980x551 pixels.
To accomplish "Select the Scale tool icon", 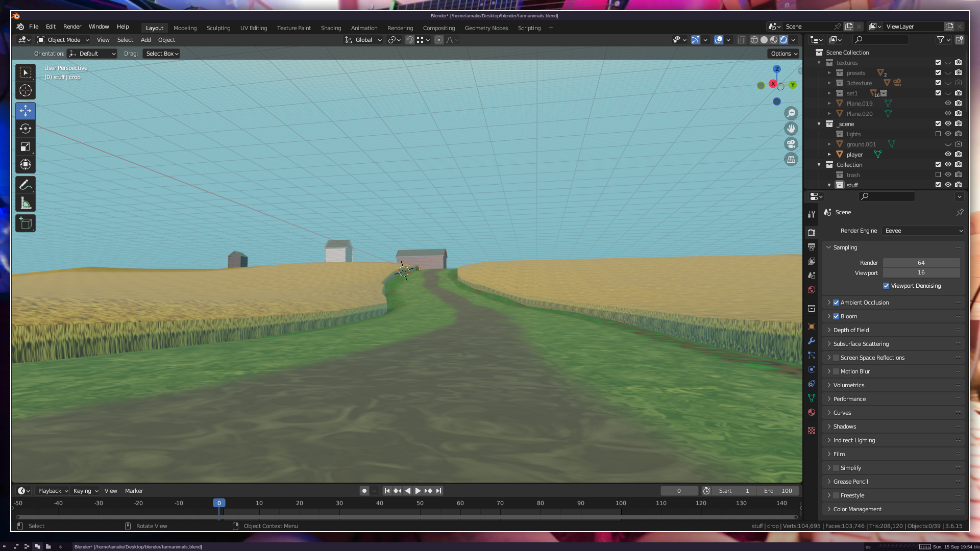I will [26, 147].
